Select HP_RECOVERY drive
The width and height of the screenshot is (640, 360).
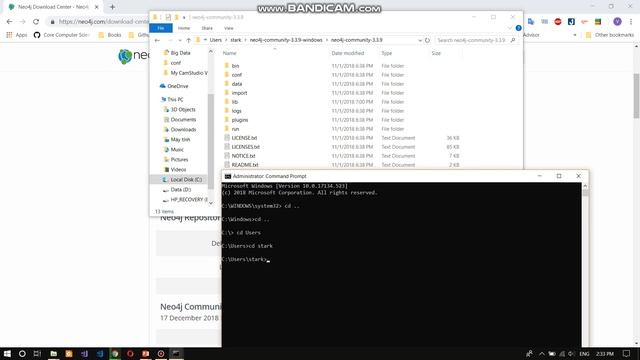point(189,200)
